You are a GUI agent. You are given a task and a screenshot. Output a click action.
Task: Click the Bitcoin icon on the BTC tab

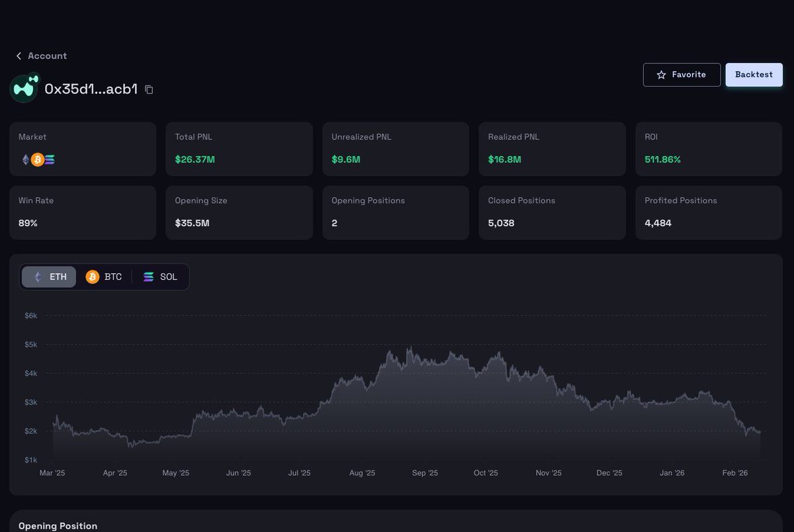point(93,277)
